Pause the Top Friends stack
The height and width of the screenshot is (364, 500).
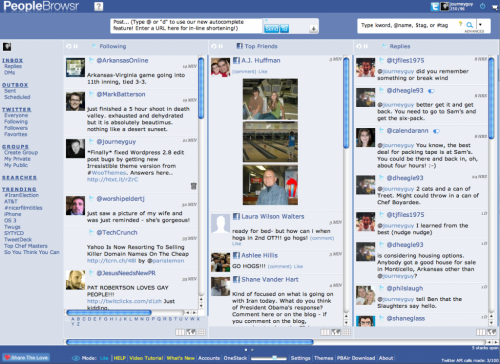[221, 46]
